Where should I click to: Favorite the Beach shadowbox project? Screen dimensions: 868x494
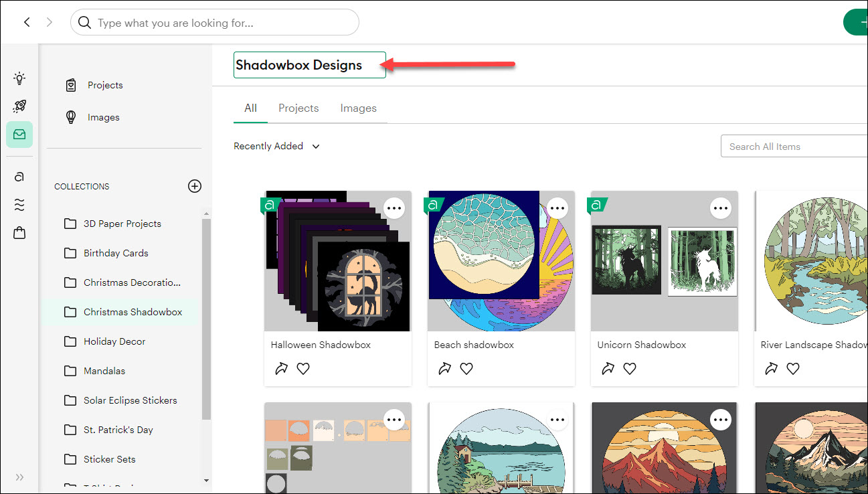point(466,368)
